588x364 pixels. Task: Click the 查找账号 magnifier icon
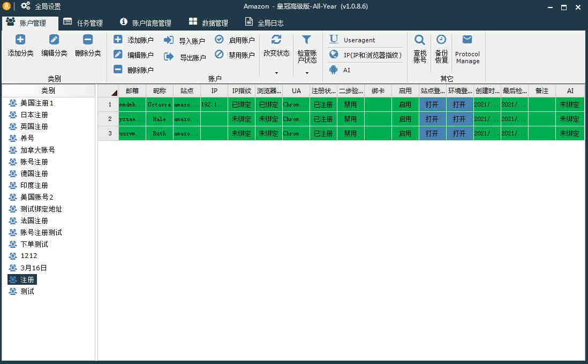coord(420,40)
